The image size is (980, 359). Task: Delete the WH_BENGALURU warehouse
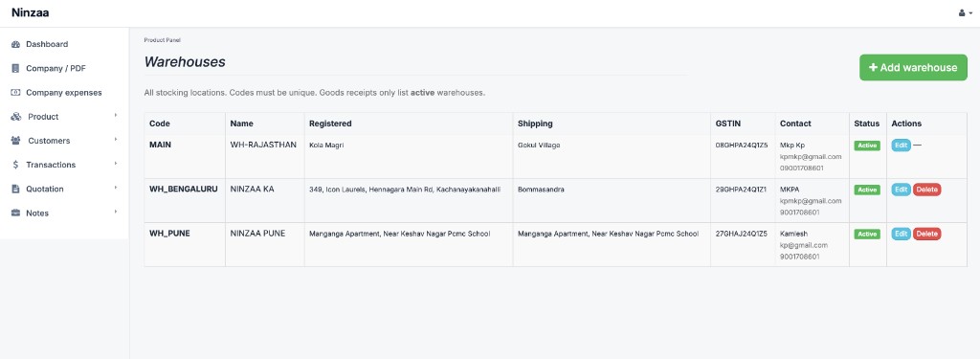[x=926, y=190]
